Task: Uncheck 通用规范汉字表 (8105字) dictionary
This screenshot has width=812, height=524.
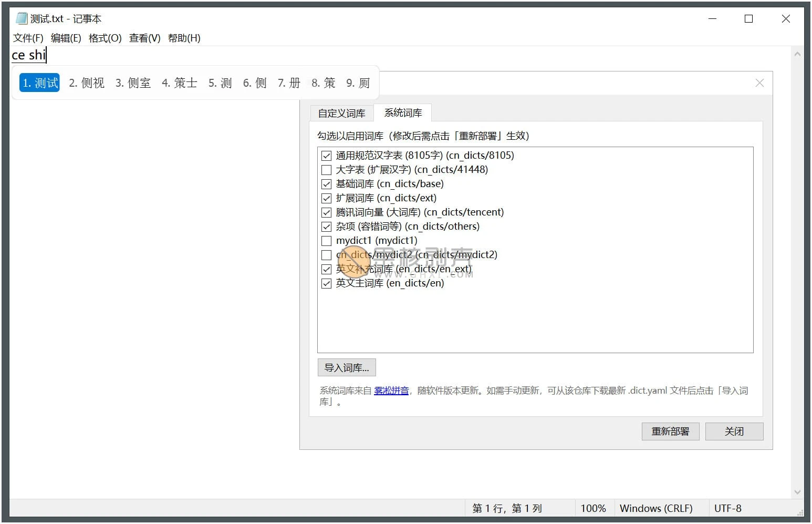Action: pos(326,156)
